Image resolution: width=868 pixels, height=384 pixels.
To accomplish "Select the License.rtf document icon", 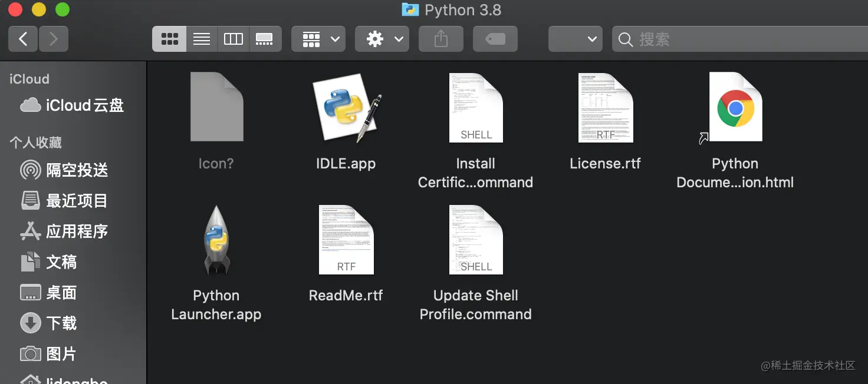I will click(606, 108).
